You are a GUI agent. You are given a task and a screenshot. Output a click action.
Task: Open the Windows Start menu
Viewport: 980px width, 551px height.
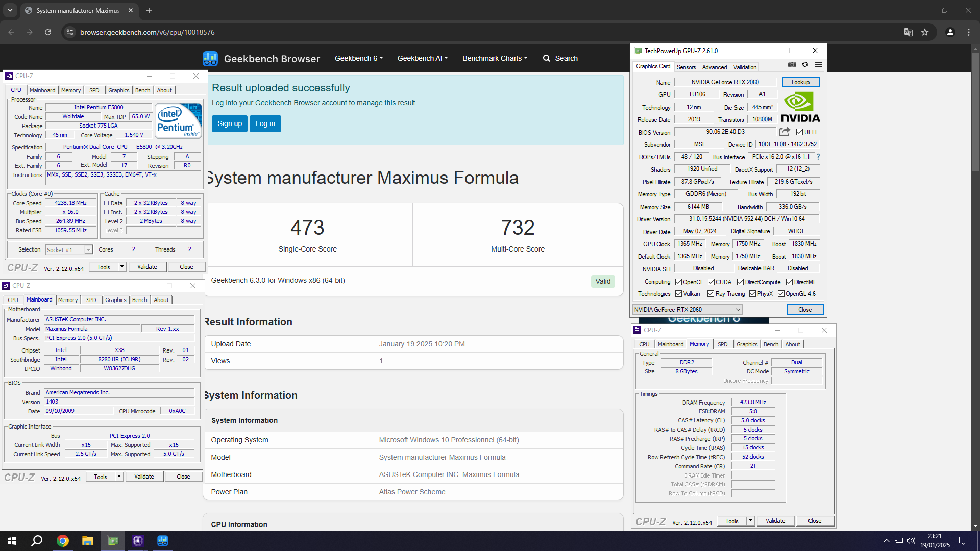[12, 541]
